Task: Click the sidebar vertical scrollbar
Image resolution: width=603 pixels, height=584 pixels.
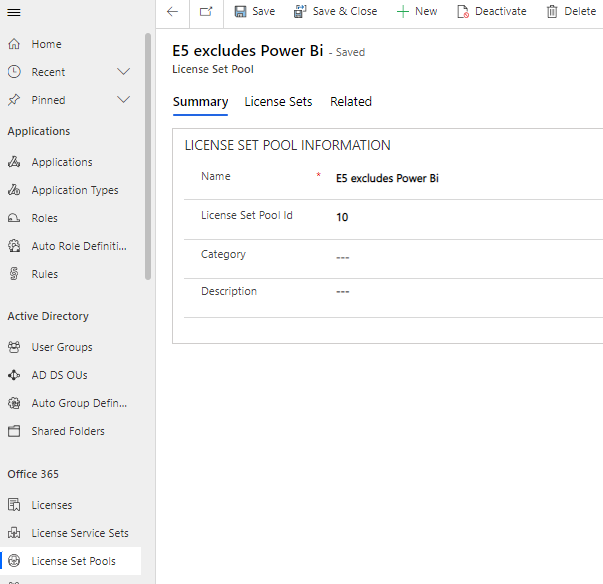Action: (x=149, y=150)
